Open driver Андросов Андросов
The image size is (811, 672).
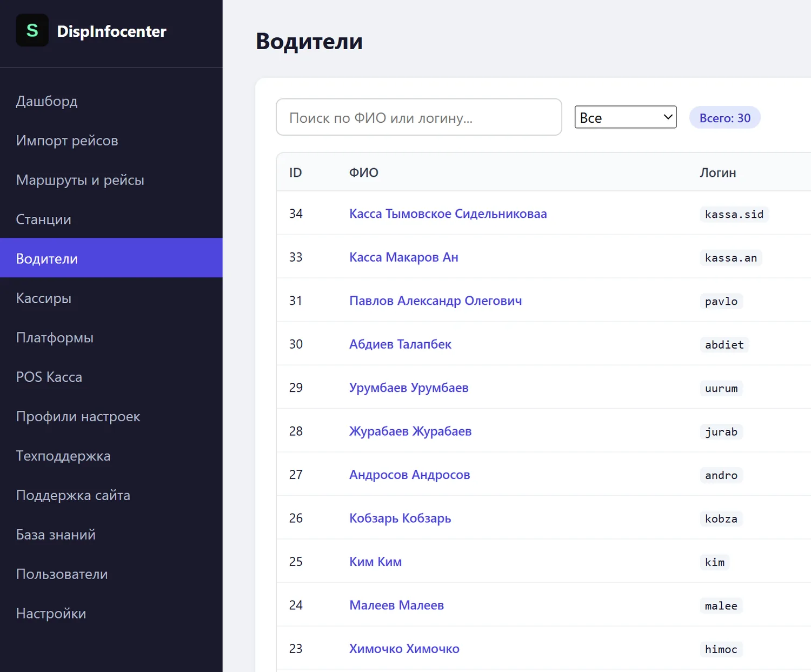(410, 475)
